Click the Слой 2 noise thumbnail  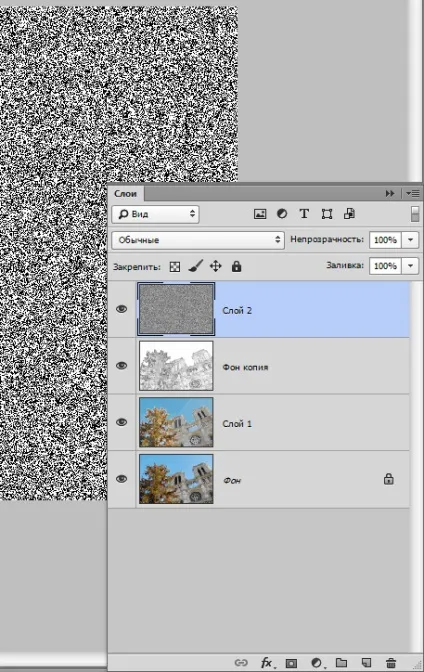tap(176, 309)
